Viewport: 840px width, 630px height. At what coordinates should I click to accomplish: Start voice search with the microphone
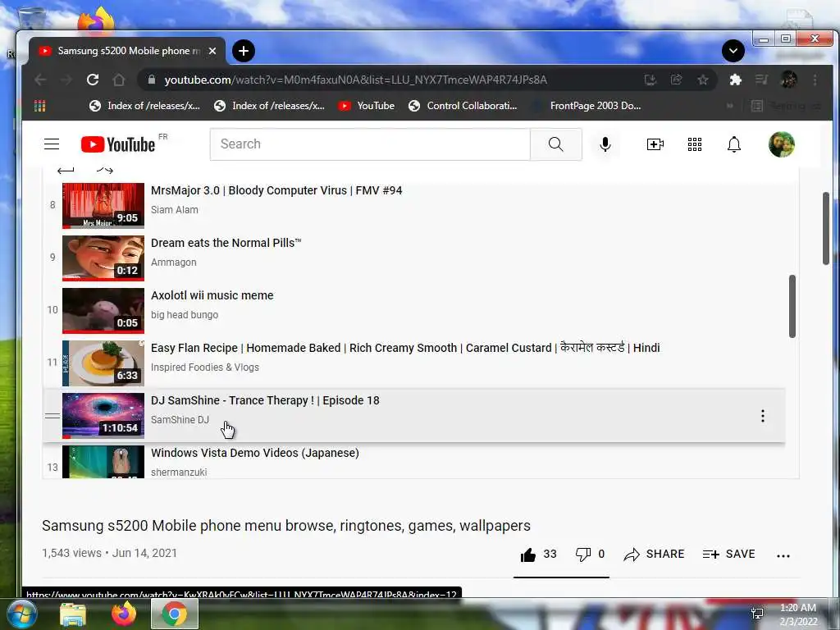(x=605, y=144)
